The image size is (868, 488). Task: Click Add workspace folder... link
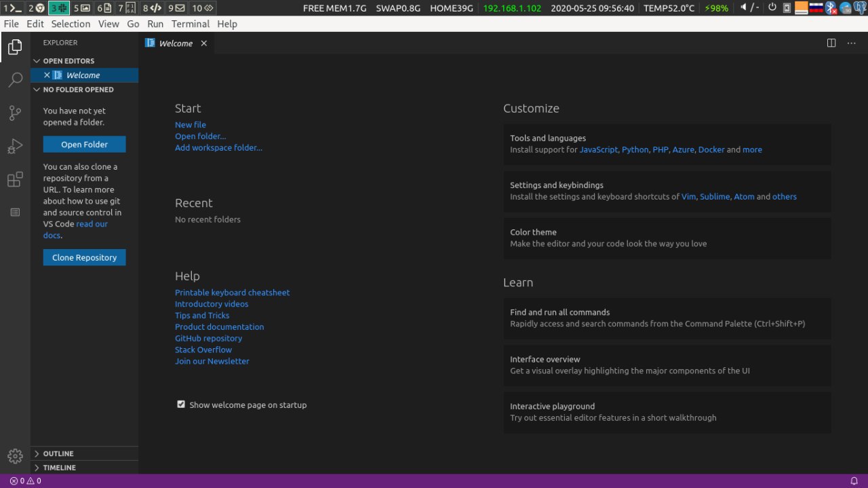pos(218,148)
